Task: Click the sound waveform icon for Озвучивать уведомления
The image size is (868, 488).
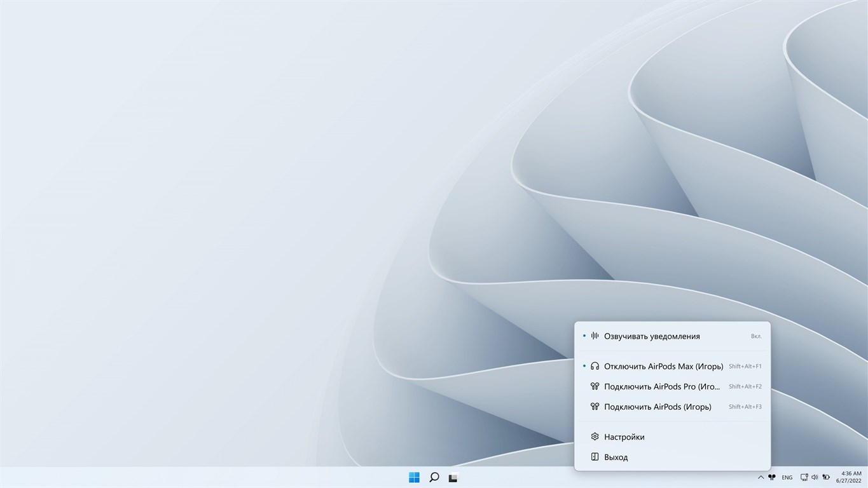Action: (595, 335)
